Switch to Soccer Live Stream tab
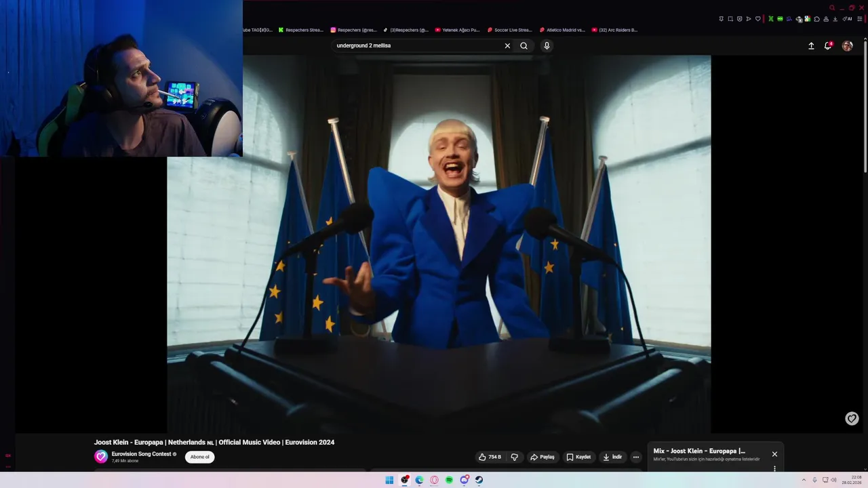The width and height of the screenshot is (868, 488). click(x=510, y=30)
